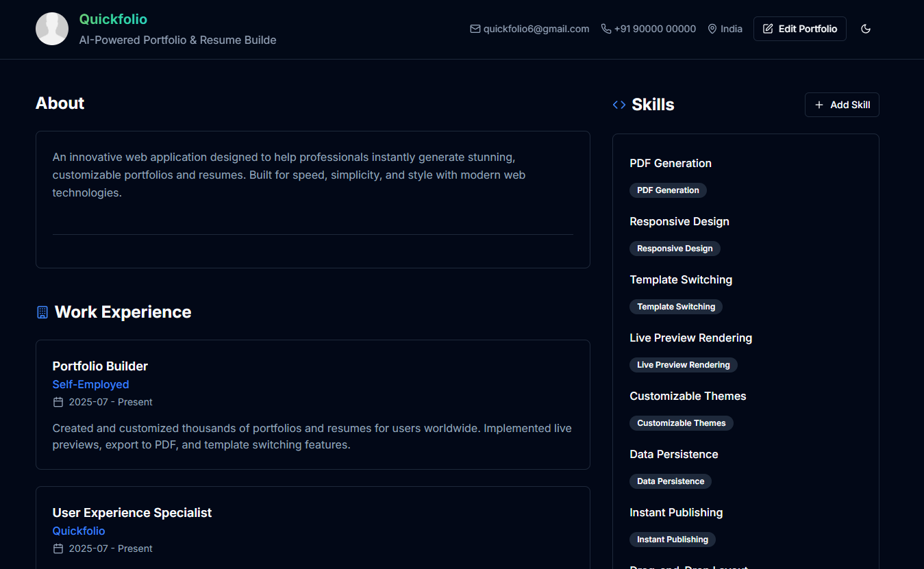
Task: Click the calendar icon under Self-Employed
Action: tap(58, 402)
